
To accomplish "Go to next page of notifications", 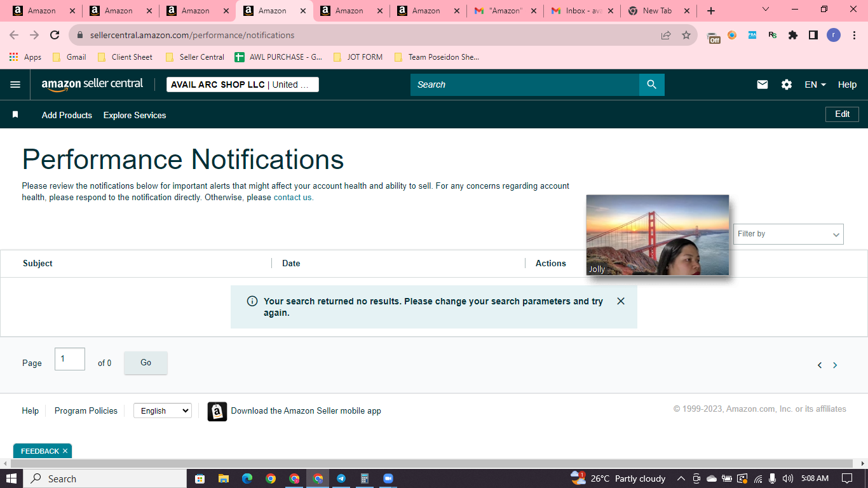I will click(x=835, y=365).
